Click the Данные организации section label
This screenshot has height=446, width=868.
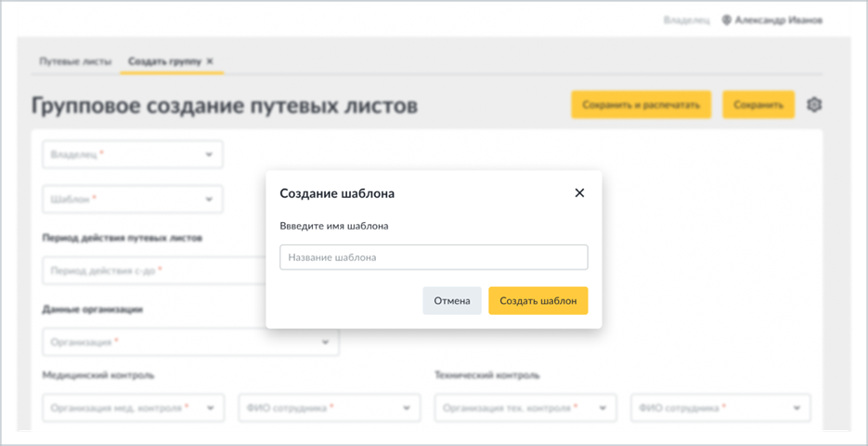point(93,309)
